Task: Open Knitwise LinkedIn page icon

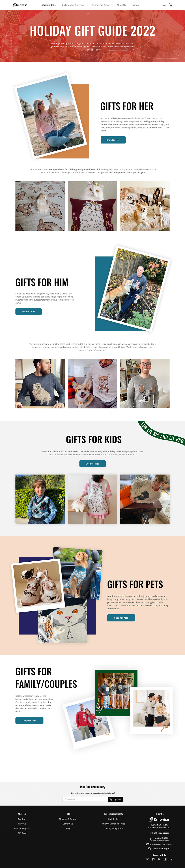Action: coord(165,859)
